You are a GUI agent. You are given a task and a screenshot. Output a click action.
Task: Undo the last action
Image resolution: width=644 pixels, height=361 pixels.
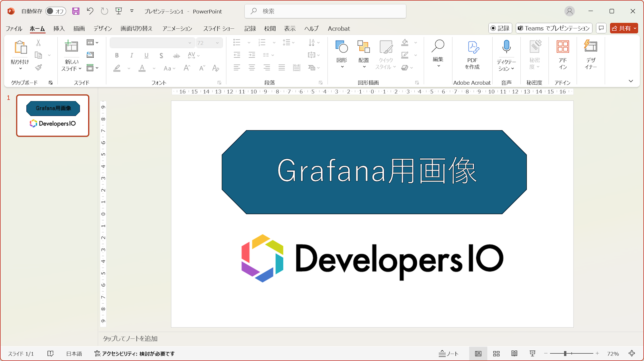coord(90,11)
